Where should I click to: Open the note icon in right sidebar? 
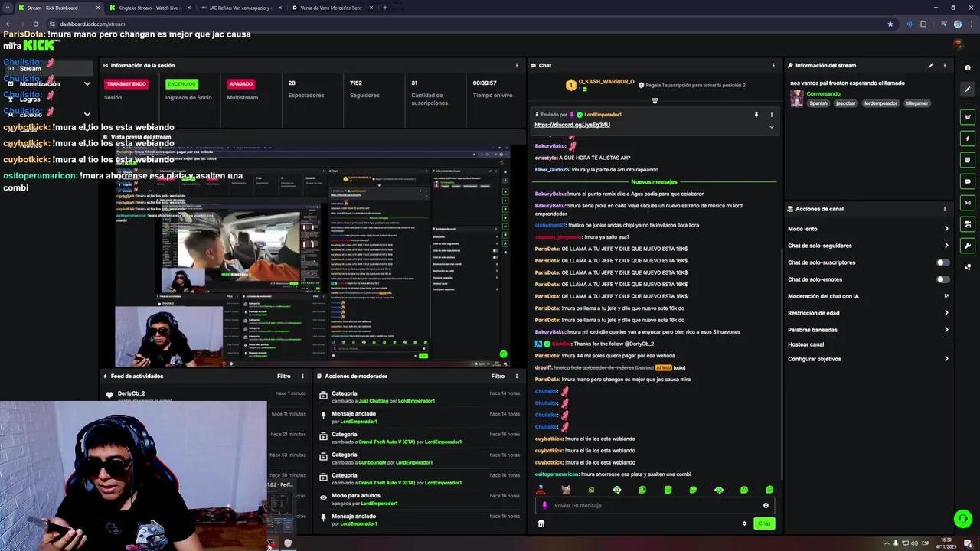(968, 160)
